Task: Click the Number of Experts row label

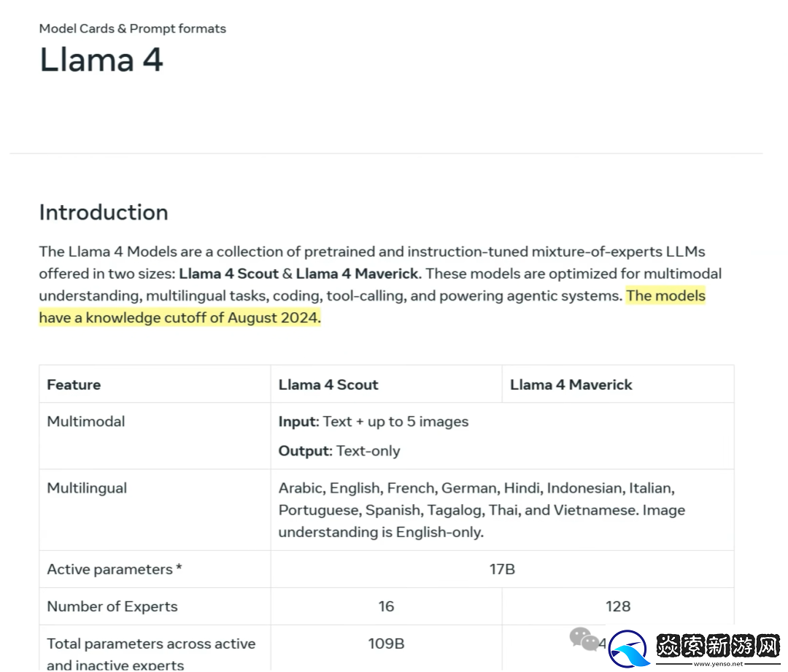Action: [x=112, y=606]
